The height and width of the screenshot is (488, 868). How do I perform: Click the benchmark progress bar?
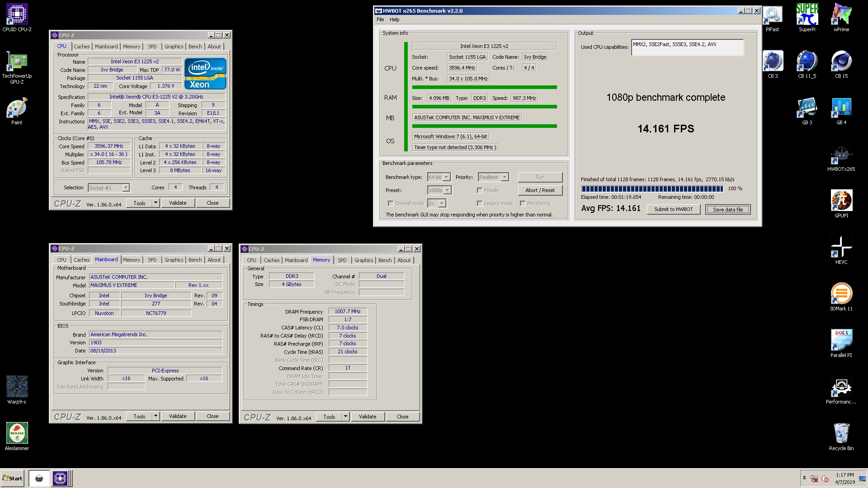[652, 188]
